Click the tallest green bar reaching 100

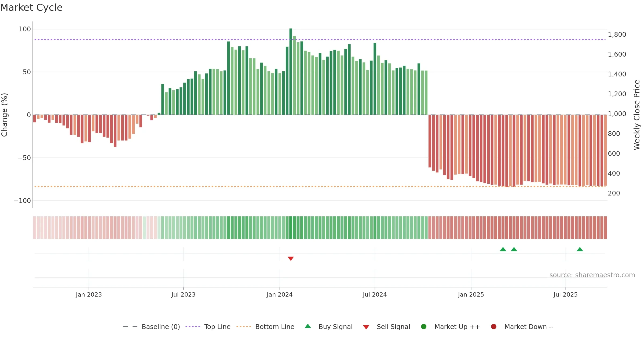tap(291, 72)
